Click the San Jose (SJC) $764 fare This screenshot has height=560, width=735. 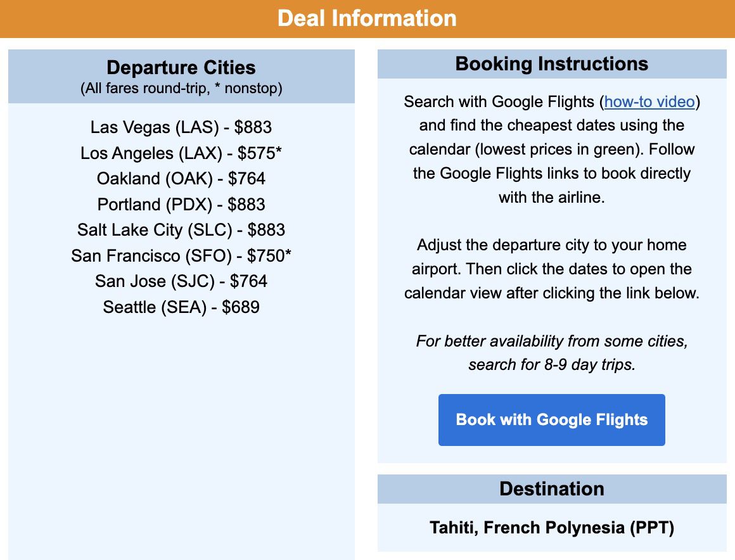pos(181,281)
